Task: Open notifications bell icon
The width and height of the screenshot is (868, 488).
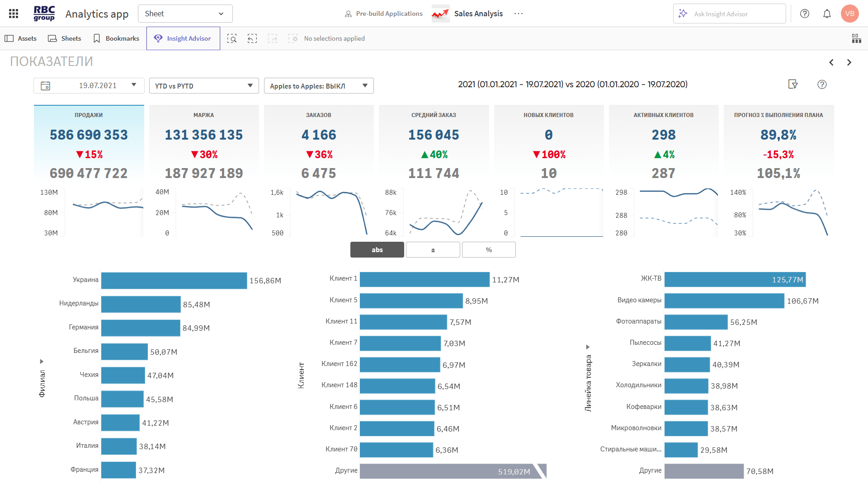Action: click(827, 14)
